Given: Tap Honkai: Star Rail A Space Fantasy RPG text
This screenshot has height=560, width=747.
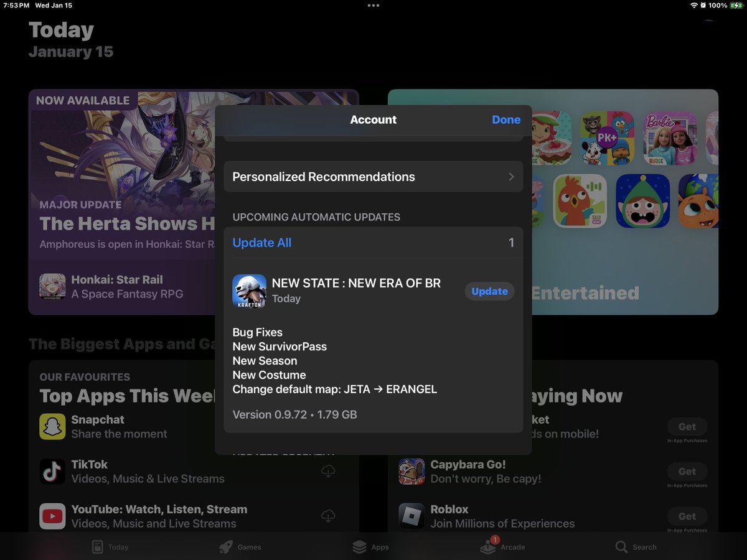Looking at the screenshot, I should (127, 287).
